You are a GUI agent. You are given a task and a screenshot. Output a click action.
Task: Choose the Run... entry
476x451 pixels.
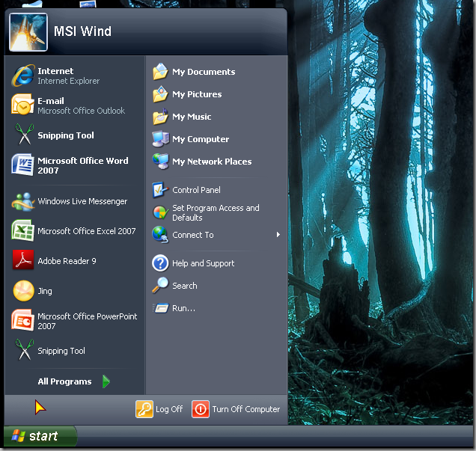(217, 308)
